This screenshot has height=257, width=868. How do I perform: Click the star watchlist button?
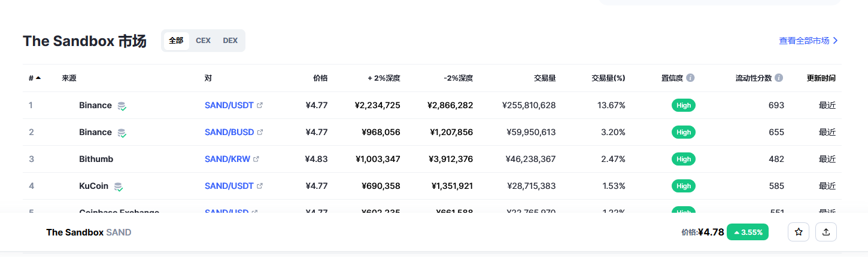point(799,232)
